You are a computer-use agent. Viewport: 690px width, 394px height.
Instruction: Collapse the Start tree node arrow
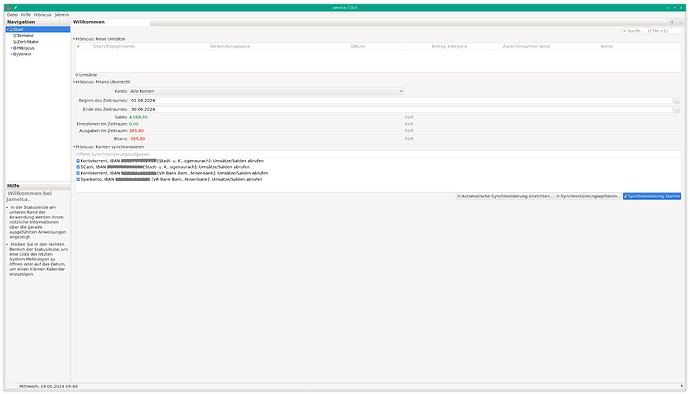point(7,29)
